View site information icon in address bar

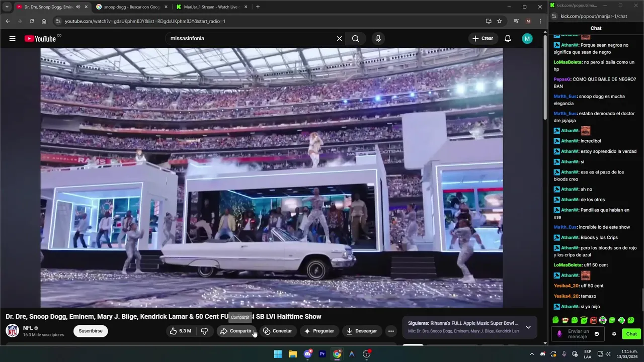[x=58, y=21]
